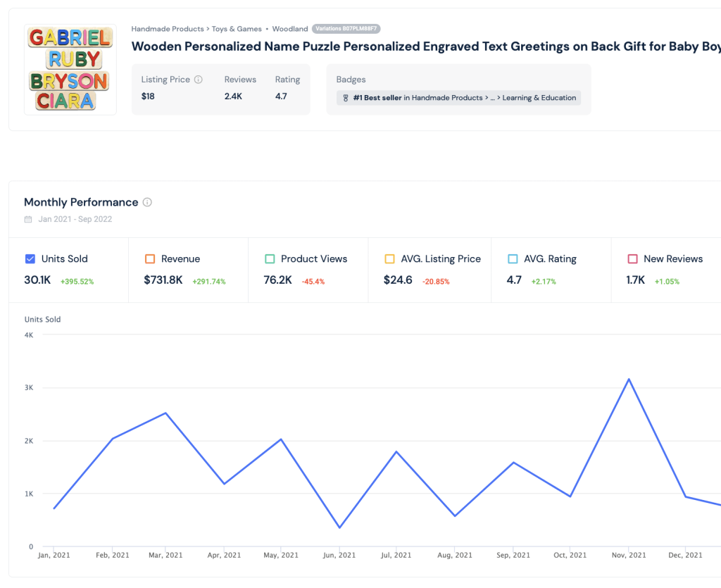Click the Nov, 2021 peak on chart

click(629, 380)
